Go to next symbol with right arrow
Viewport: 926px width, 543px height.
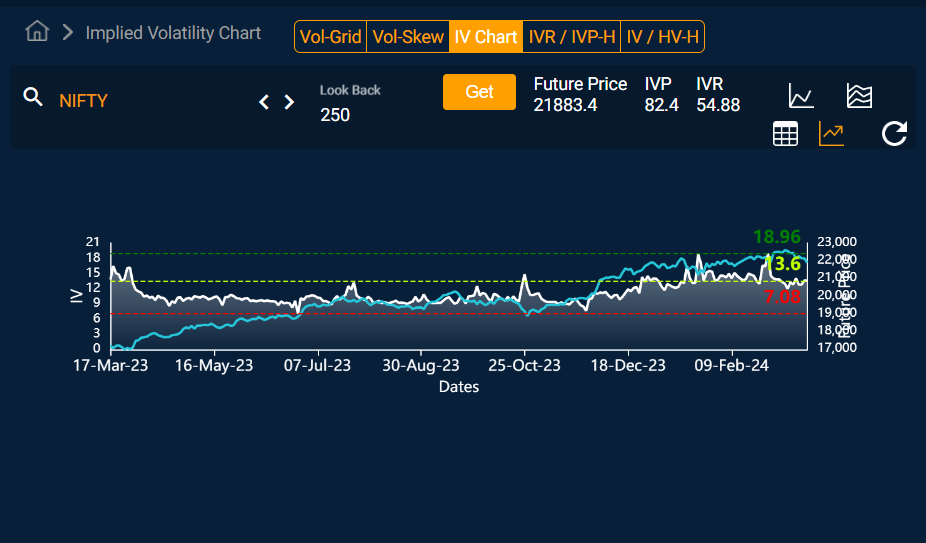(289, 102)
